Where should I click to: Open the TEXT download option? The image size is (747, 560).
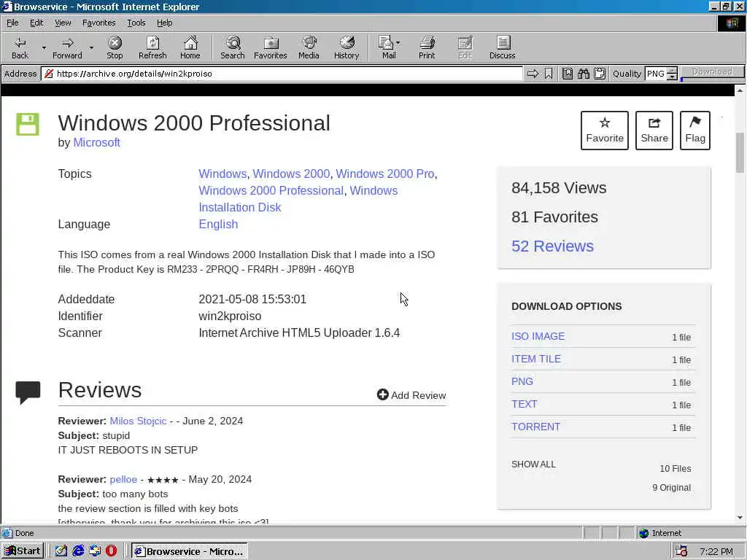(524, 404)
